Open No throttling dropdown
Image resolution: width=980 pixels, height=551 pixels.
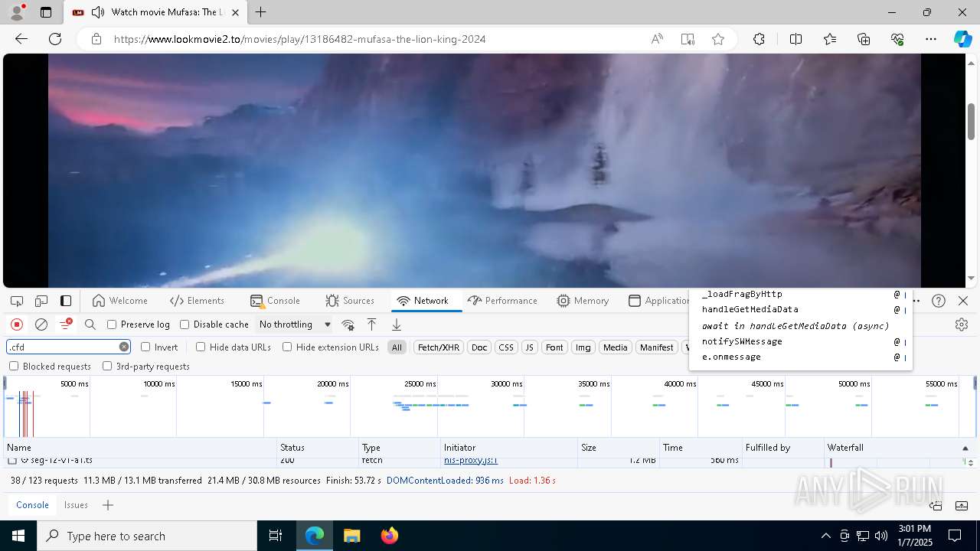point(295,324)
